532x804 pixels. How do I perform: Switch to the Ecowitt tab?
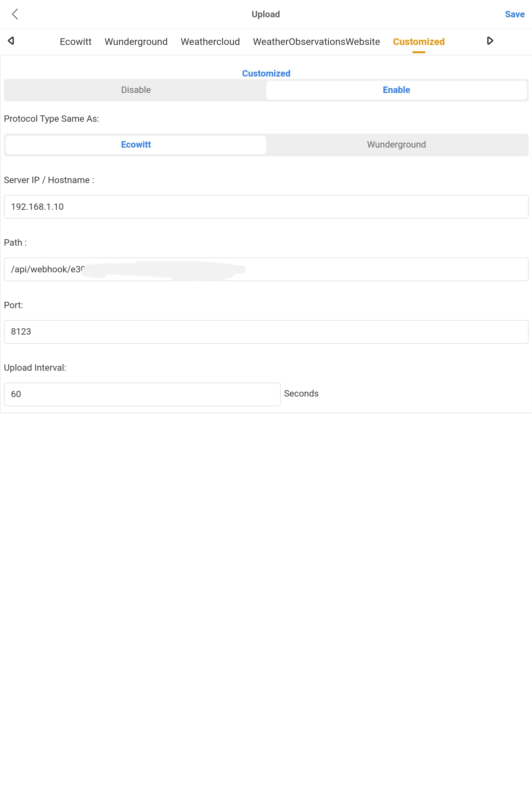(x=76, y=42)
